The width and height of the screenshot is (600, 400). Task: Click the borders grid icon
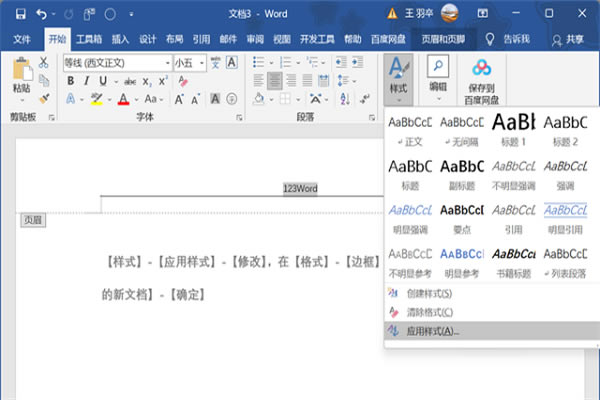coord(285,99)
